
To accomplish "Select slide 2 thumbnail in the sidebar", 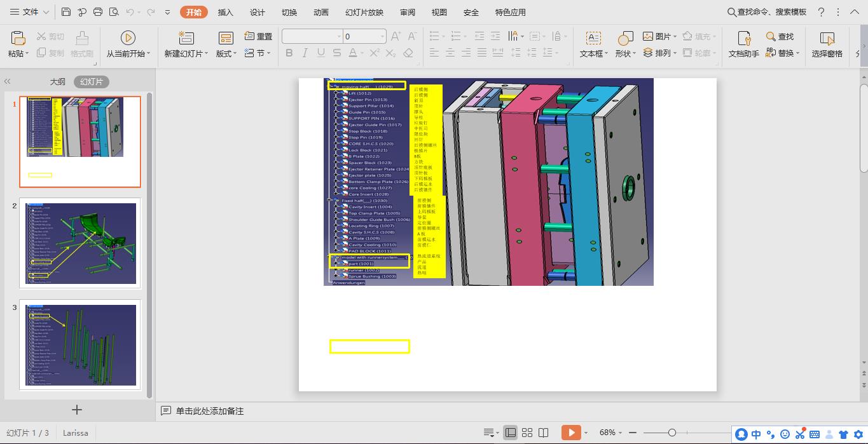I will [80, 243].
